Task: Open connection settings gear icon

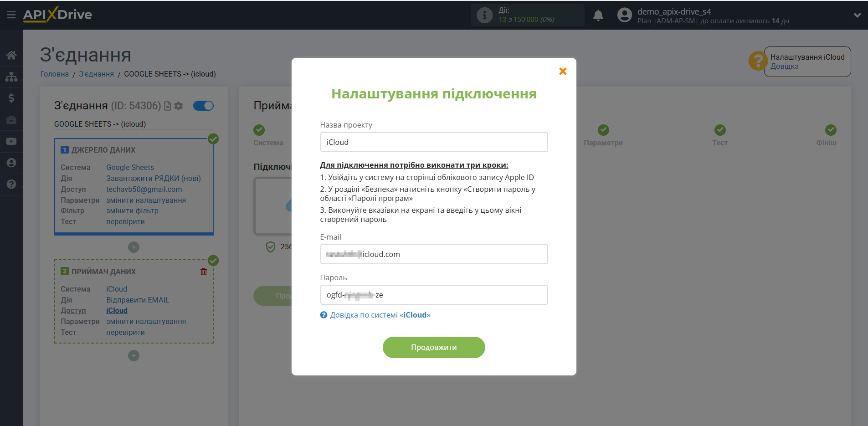Action: click(179, 106)
